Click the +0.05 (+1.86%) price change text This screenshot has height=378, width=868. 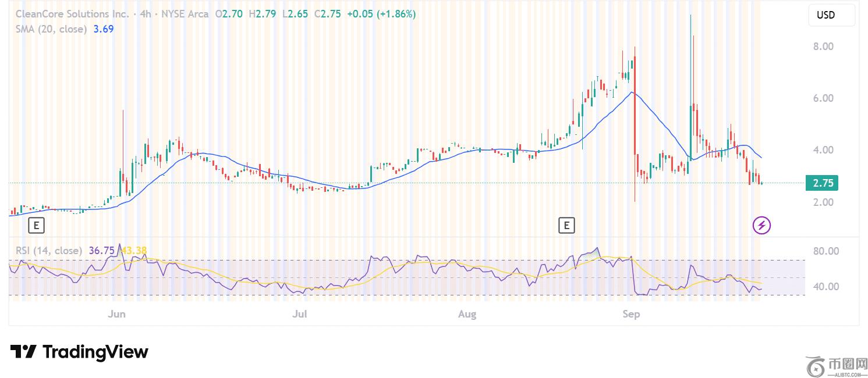tap(381, 14)
